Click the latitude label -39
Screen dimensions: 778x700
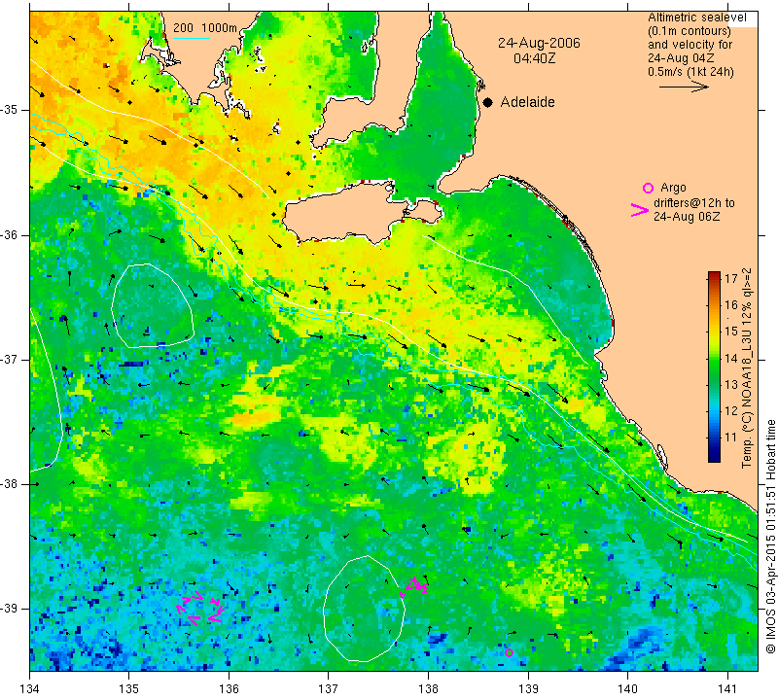tap(10, 609)
